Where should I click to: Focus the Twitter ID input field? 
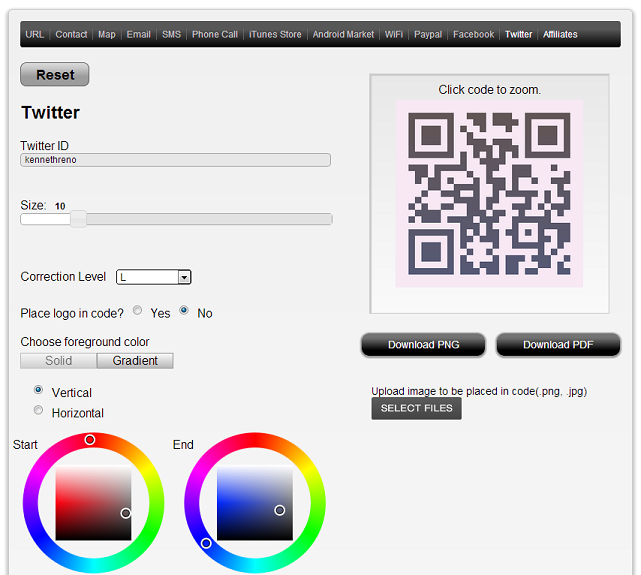175,160
